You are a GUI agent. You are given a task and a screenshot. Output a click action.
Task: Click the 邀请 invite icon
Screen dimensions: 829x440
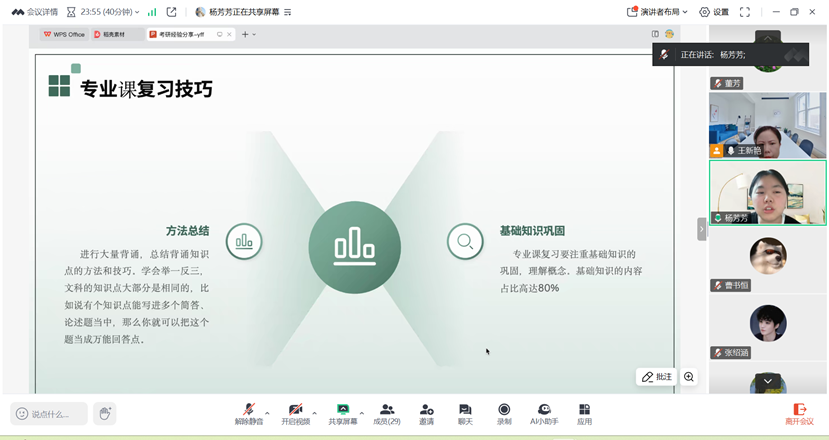426,414
